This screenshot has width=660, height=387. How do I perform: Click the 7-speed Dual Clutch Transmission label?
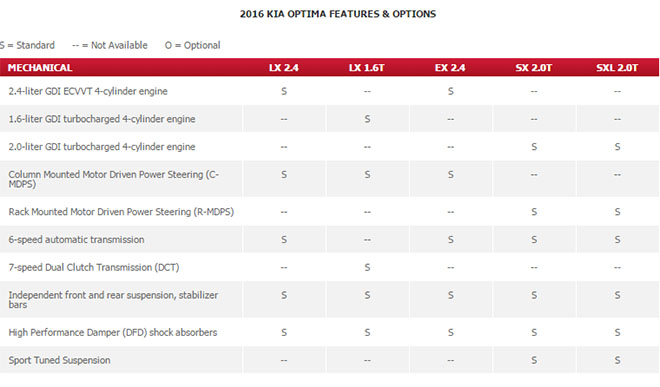(x=94, y=267)
